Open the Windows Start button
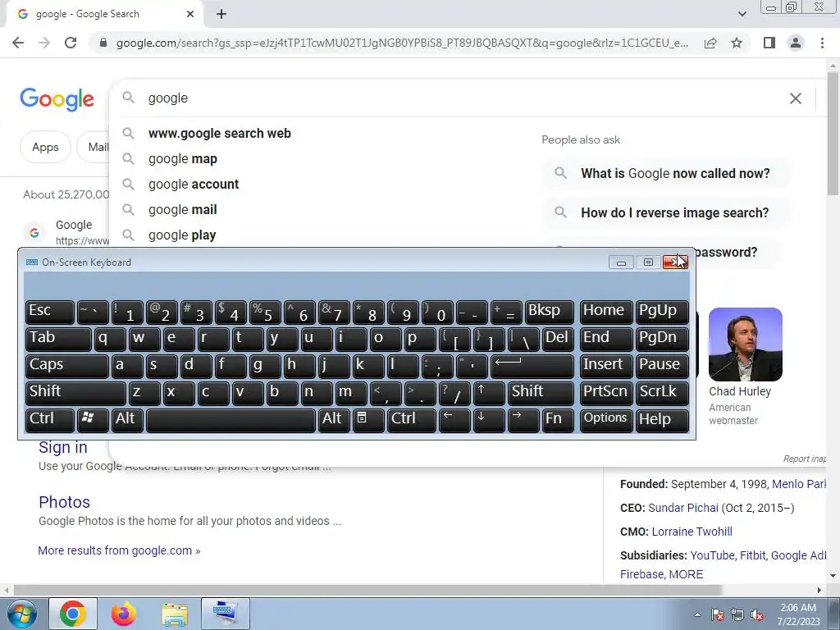Viewport: 840px width, 630px height. (x=22, y=614)
